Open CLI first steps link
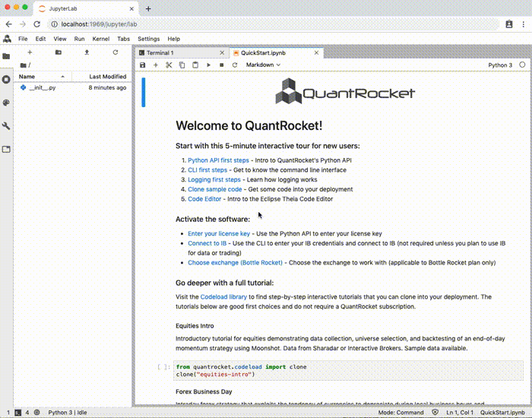 [x=207, y=170]
